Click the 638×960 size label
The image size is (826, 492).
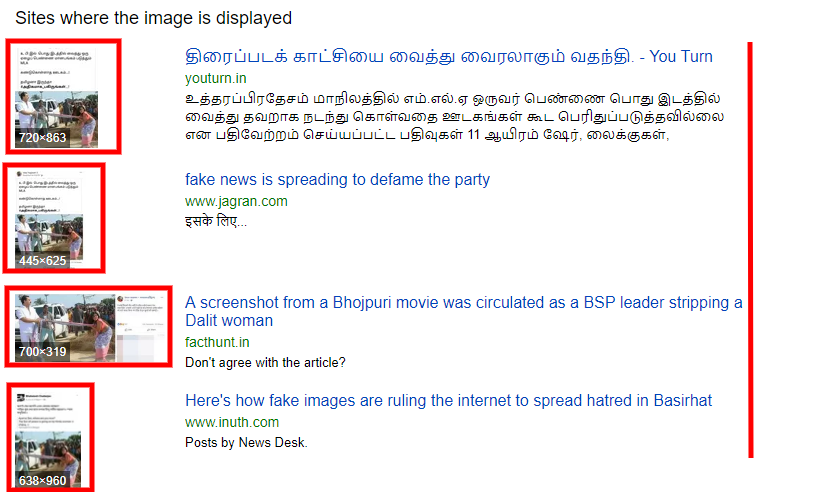coord(43,480)
